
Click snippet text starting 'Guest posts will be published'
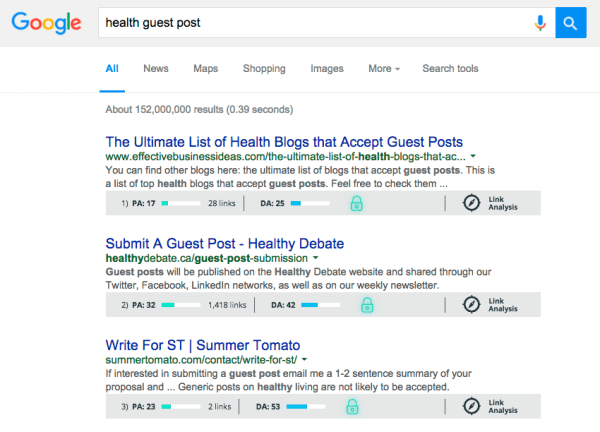click(x=298, y=279)
